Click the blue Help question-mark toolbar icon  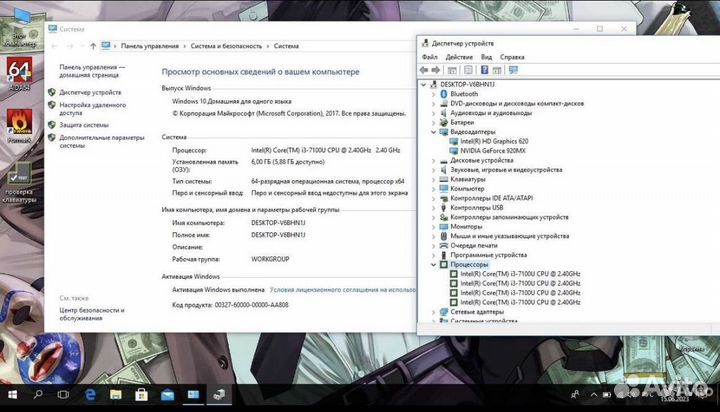[x=484, y=70]
